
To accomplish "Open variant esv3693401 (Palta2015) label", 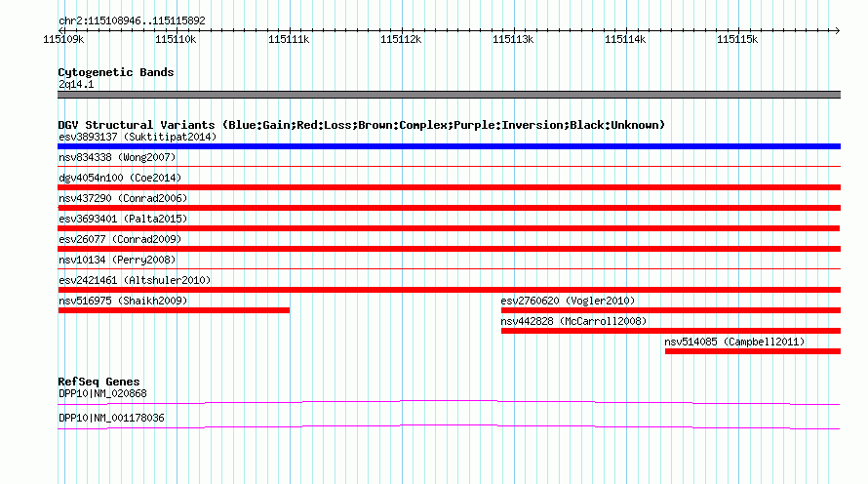I will pyautogui.click(x=123, y=219).
